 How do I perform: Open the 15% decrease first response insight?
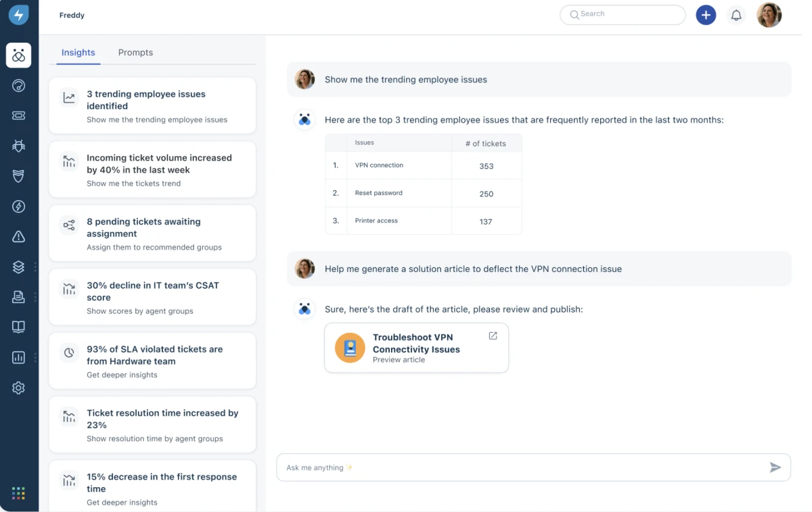pos(152,486)
